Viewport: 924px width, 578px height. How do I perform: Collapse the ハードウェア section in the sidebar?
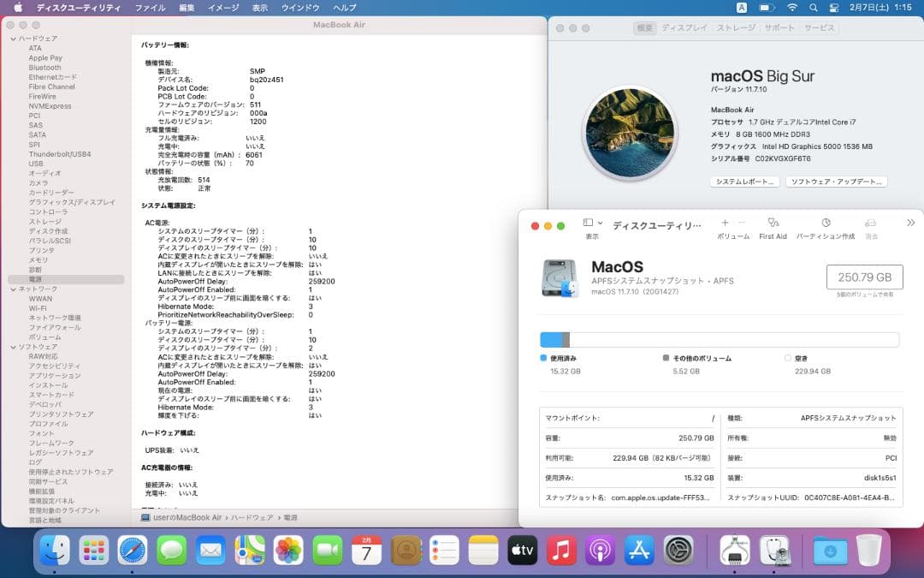(x=13, y=39)
